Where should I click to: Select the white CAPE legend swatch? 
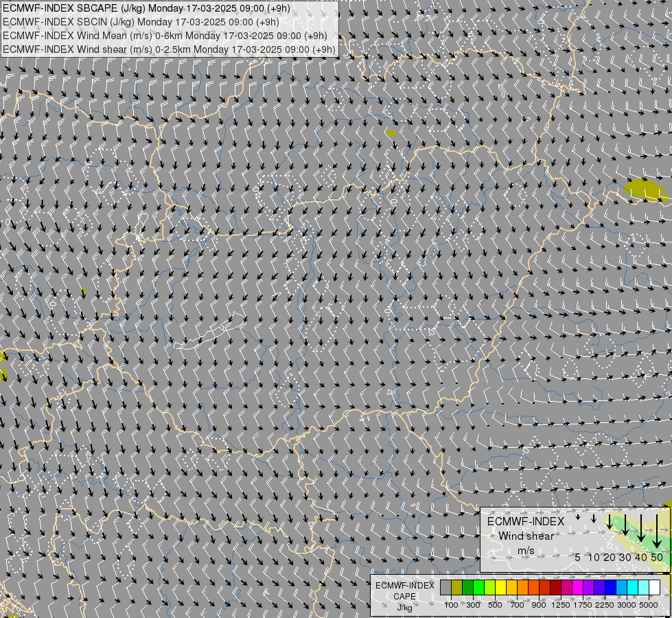[x=655, y=588]
